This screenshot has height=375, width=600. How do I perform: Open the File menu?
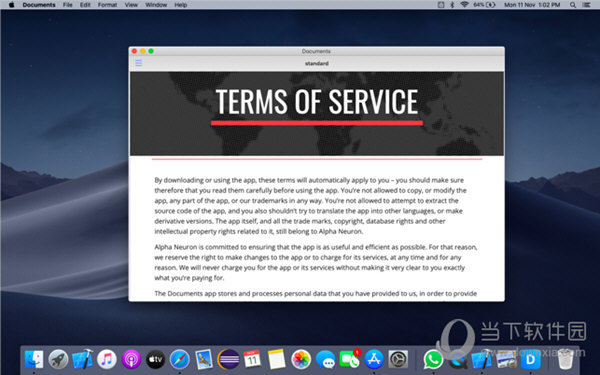[x=68, y=5]
